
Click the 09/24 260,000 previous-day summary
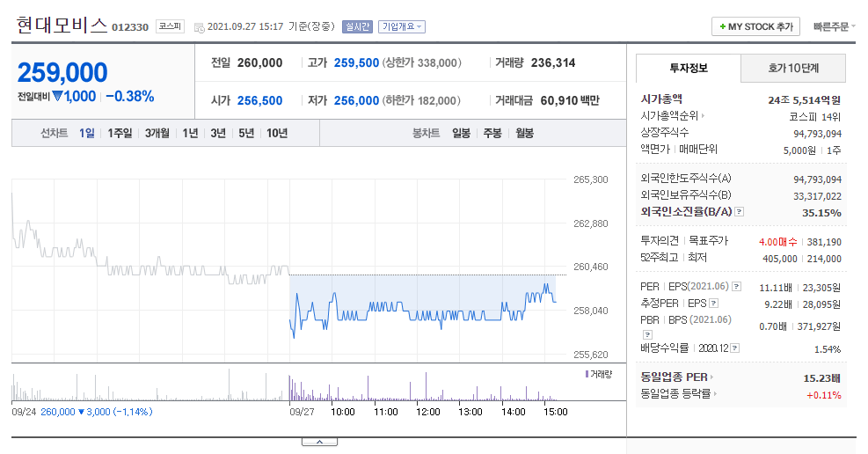coord(82,412)
